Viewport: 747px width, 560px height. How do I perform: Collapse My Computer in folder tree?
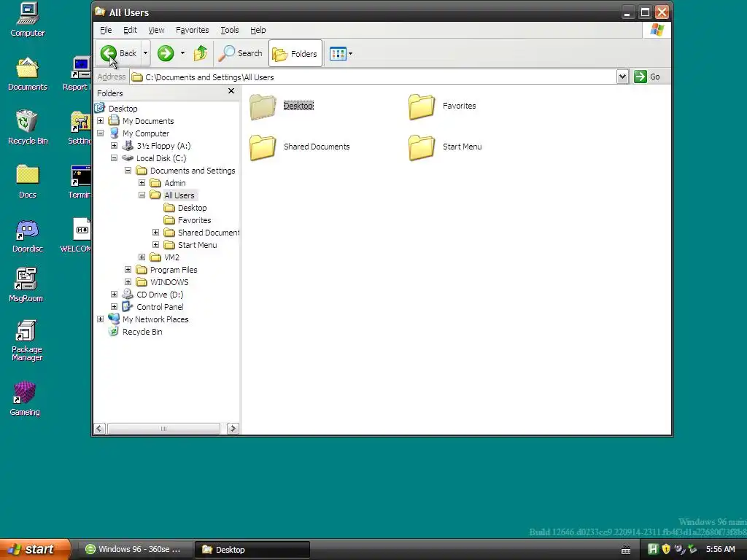101,133
